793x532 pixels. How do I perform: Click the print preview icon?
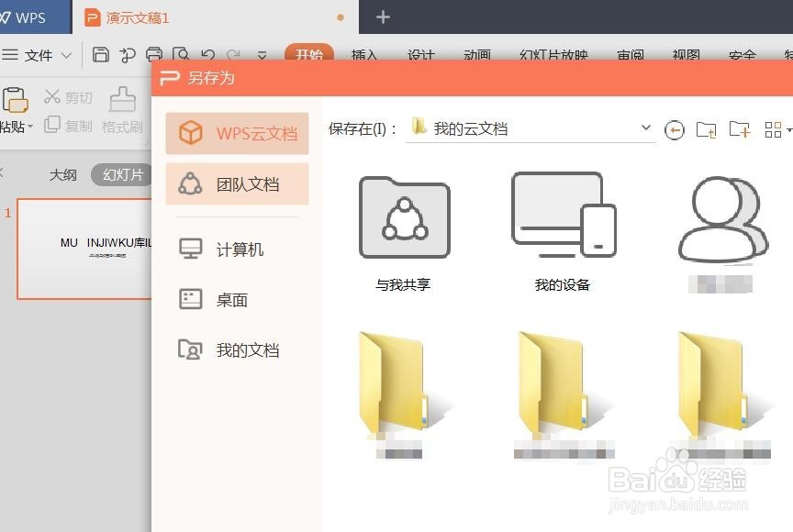click(181, 54)
